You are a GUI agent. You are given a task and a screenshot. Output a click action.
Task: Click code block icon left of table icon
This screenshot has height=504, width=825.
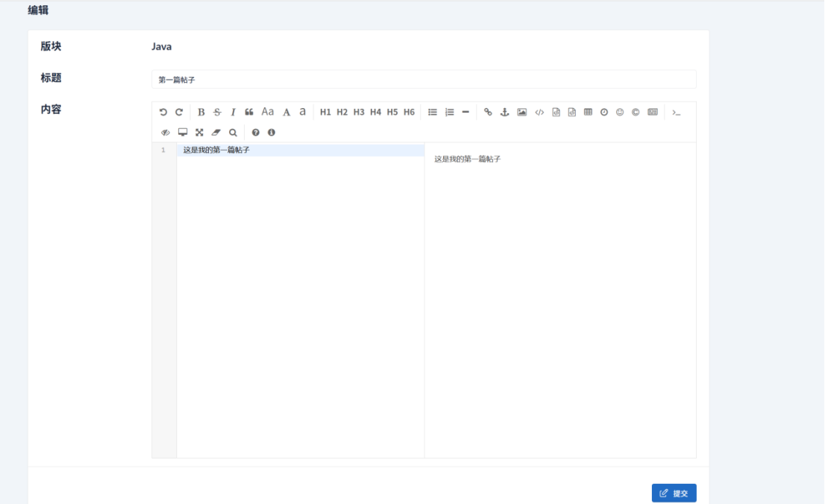pos(572,112)
